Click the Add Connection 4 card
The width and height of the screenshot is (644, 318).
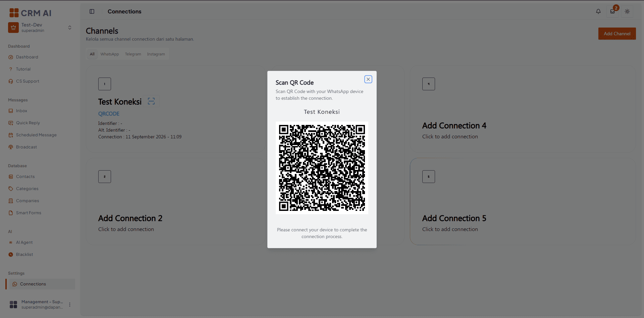pyautogui.click(x=523, y=109)
